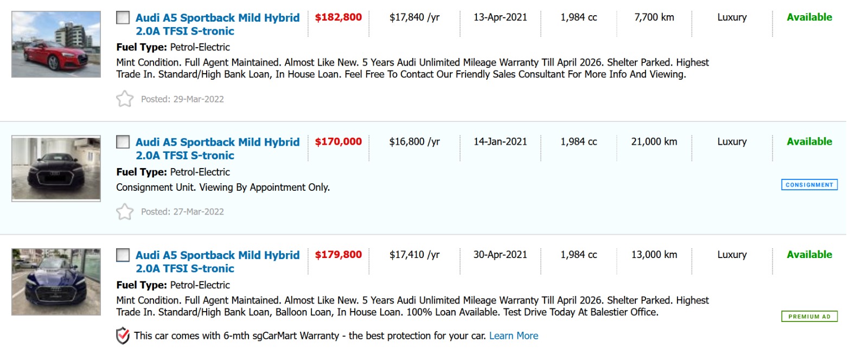Star the listing posted 27-Mar-2022

(125, 211)
